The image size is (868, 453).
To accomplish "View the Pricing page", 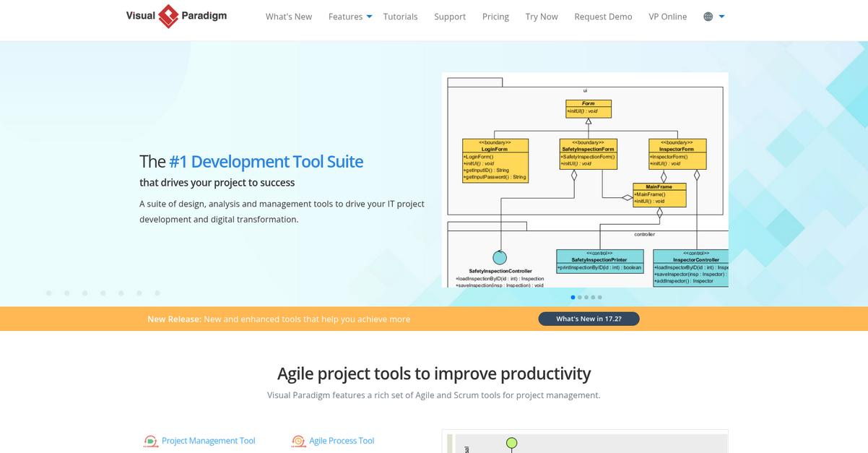I will click(x=495, y=17).
